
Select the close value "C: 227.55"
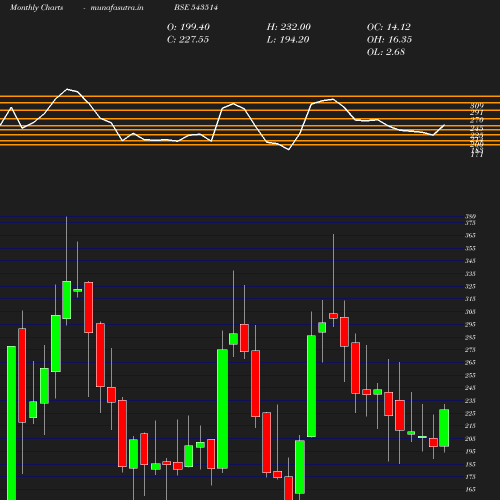point(188,40)
